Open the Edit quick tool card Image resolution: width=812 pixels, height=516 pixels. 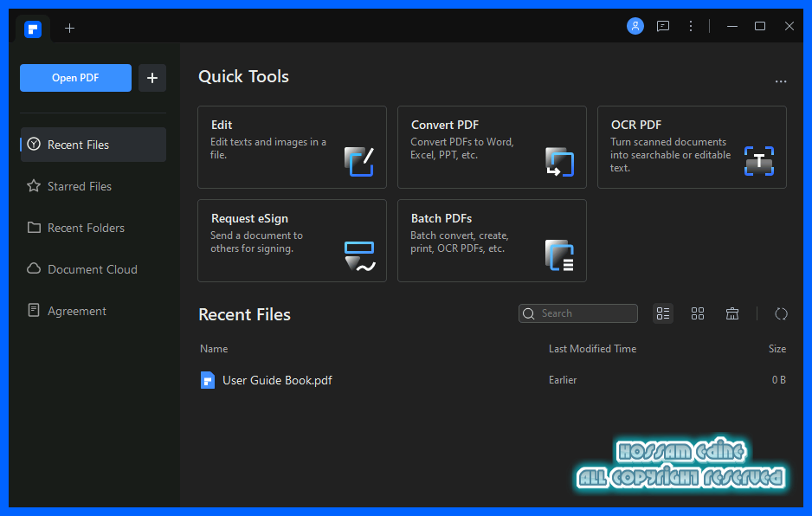(x=292, y=147)
